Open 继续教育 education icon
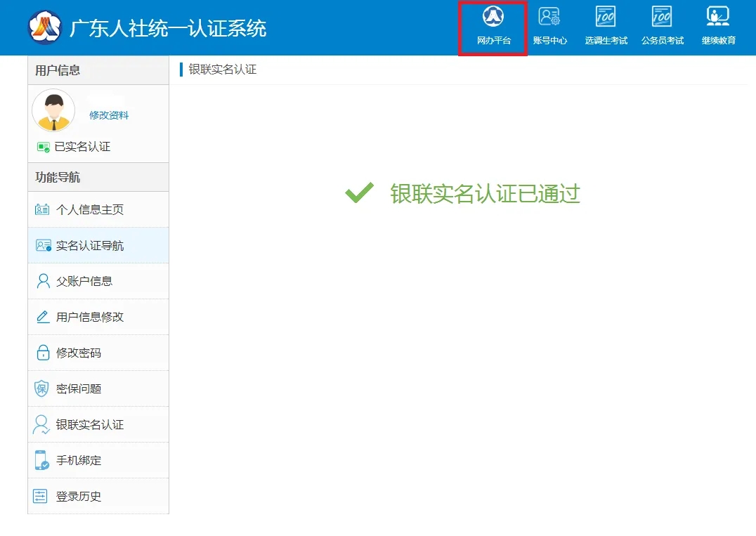Image resolution: width=756 pixels, height=536 pixels. (x=718, y=16)
